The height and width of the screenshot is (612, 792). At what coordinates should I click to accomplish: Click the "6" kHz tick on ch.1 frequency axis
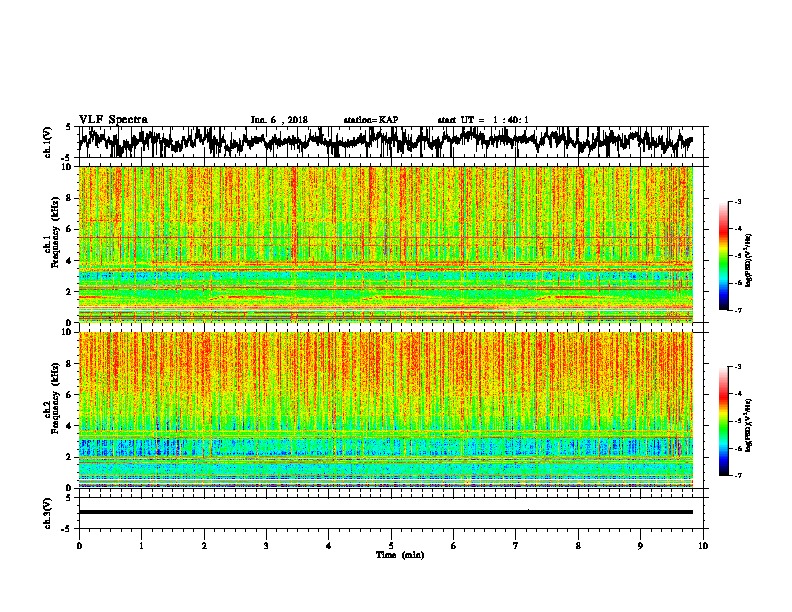(x=70, y=229)
